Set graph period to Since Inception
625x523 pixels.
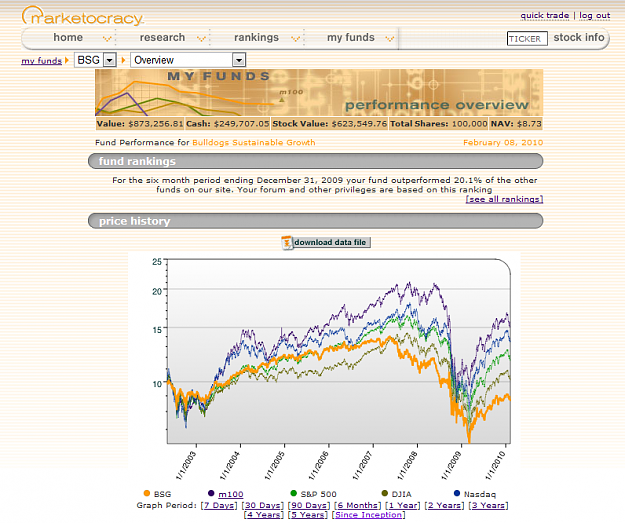[x=368, y=515]
